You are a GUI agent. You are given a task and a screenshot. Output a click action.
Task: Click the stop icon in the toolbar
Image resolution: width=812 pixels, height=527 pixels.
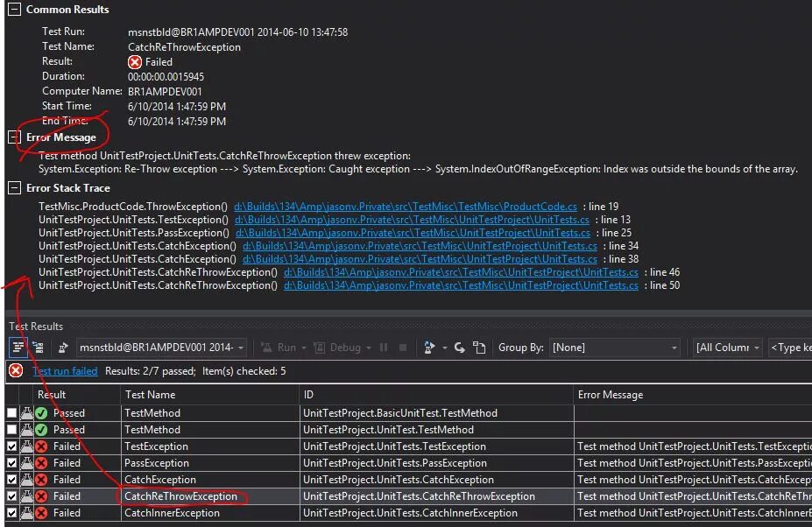point(403,348)
